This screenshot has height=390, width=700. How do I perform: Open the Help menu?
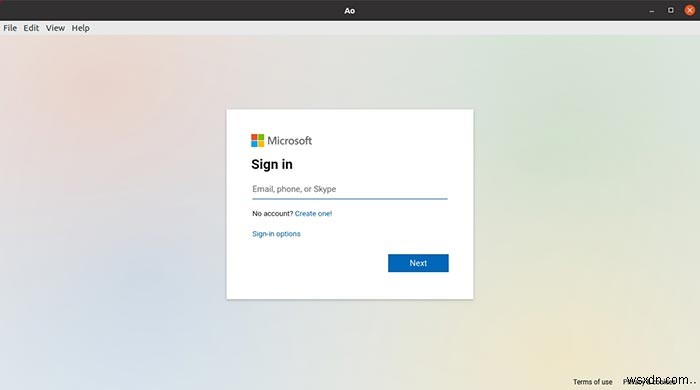click(80, 28)
